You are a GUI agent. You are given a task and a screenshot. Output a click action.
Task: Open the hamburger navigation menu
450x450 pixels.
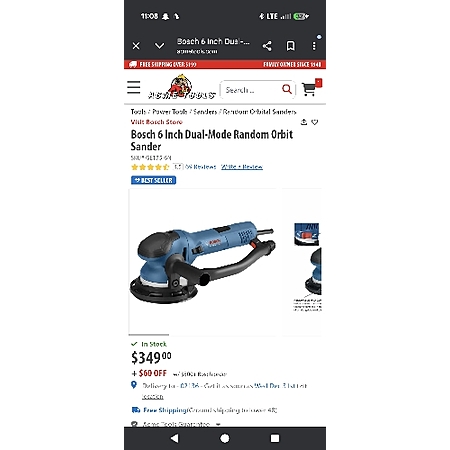(134, 87)
